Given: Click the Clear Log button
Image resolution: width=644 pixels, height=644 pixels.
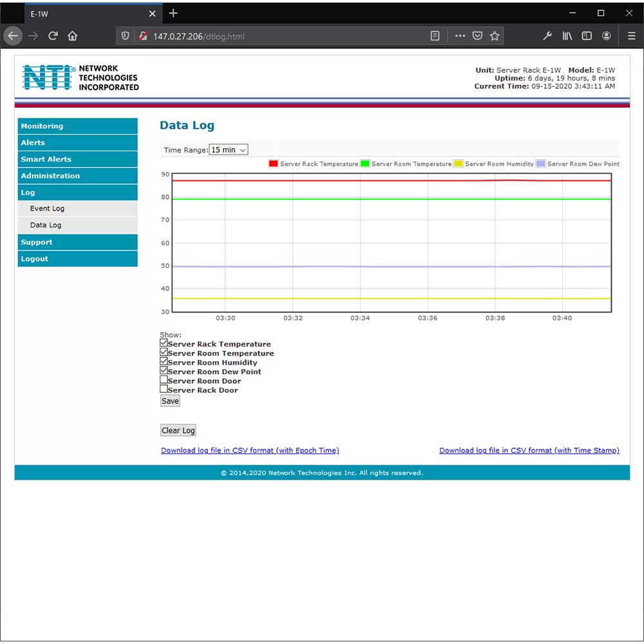Looking at the screenshot, I should coord(178,430).
